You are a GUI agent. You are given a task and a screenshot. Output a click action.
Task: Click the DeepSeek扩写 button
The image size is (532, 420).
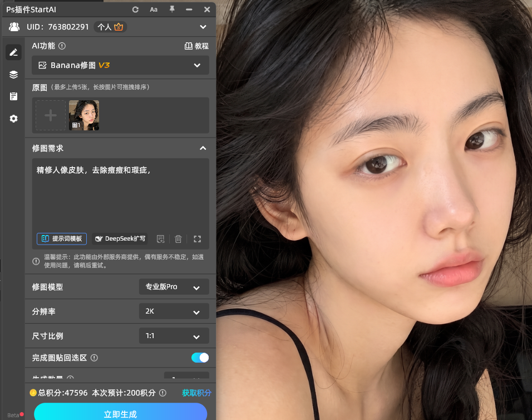[x=120, y=239]
